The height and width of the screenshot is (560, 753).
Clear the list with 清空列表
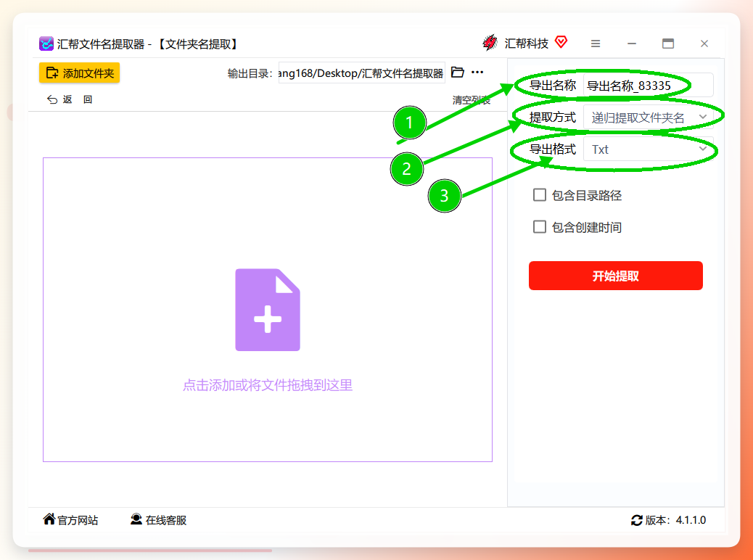pyautogui.click(x=471, y=100)
